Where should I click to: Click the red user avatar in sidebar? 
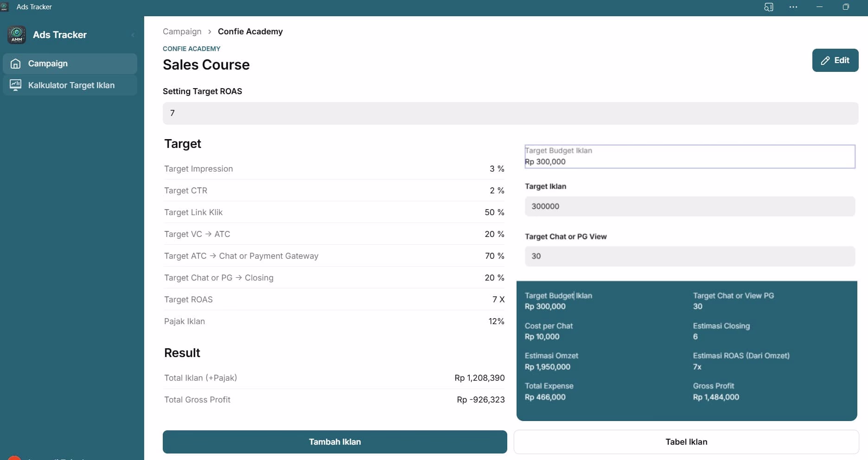point(14,458)
